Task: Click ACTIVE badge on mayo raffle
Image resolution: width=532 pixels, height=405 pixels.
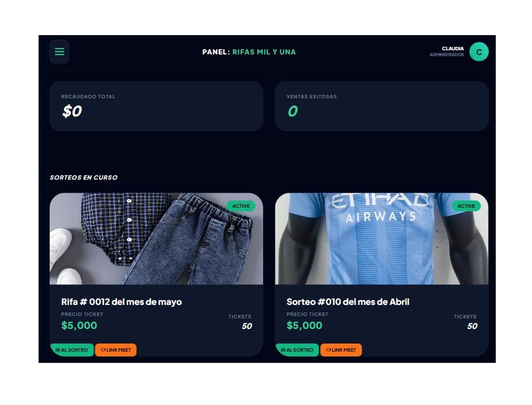Action: coord(241,206)
